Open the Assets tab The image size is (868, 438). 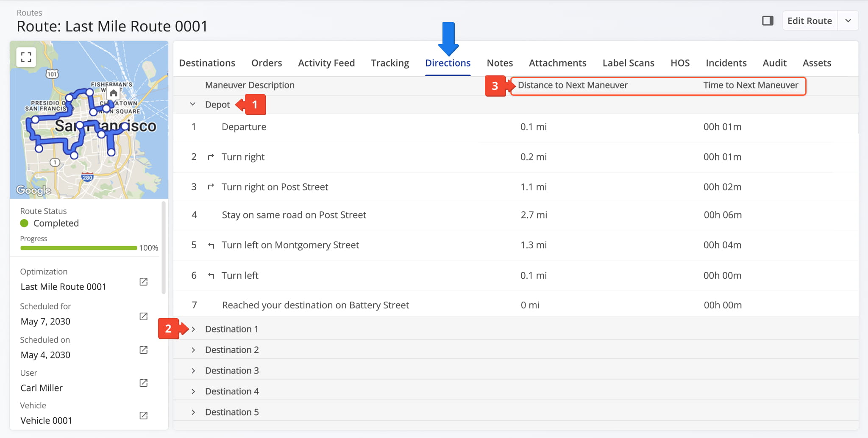click(817, 63)
